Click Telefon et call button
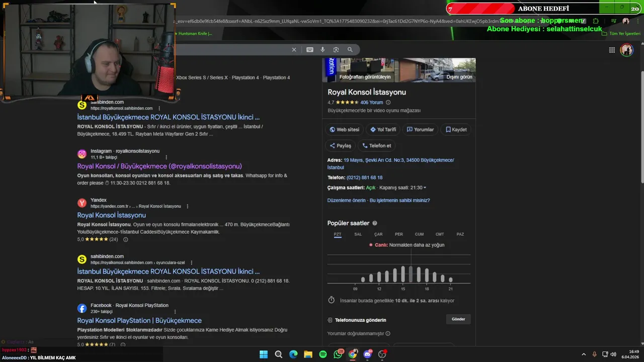 (376, 146)
